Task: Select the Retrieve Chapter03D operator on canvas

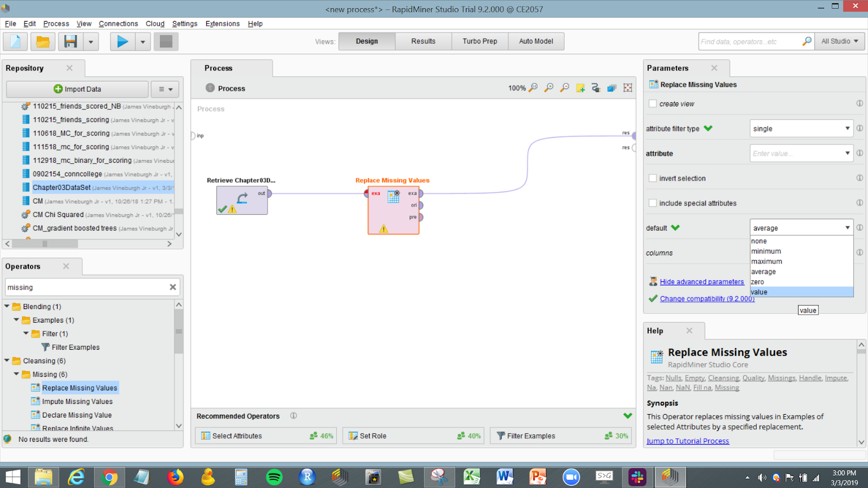Action: click(x=242, y=200)
